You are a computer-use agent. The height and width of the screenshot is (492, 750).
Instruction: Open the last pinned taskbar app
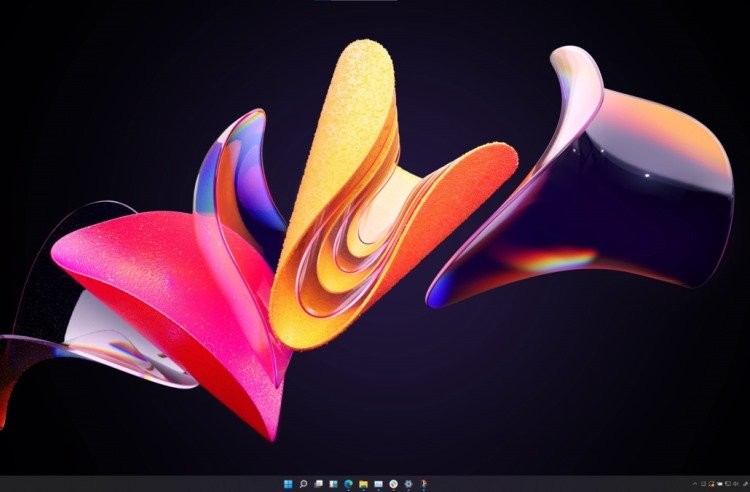pos(423,484)
